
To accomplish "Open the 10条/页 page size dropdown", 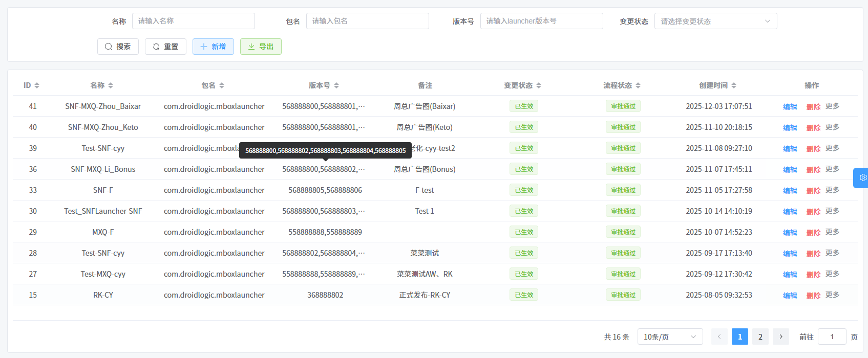I will pos(670,337).
